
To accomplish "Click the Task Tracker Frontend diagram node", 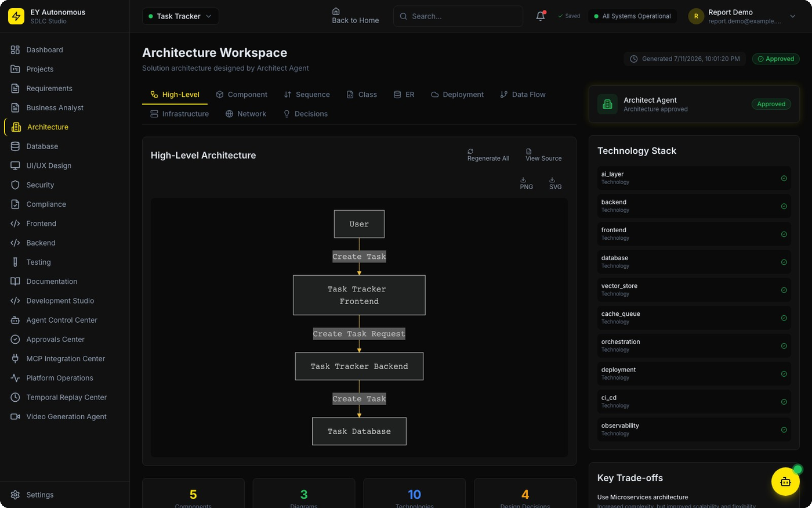I will [x=359, y=295].
